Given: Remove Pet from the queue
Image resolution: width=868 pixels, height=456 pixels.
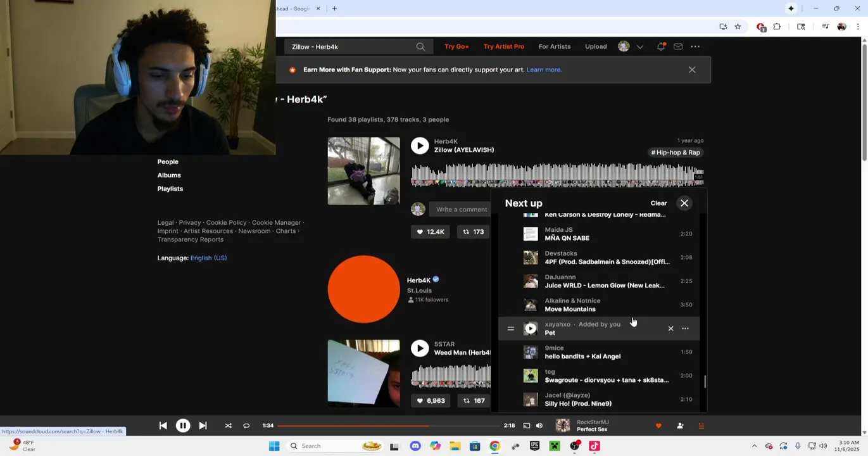Looking at the screenshot, I should [x=670, y=329].
